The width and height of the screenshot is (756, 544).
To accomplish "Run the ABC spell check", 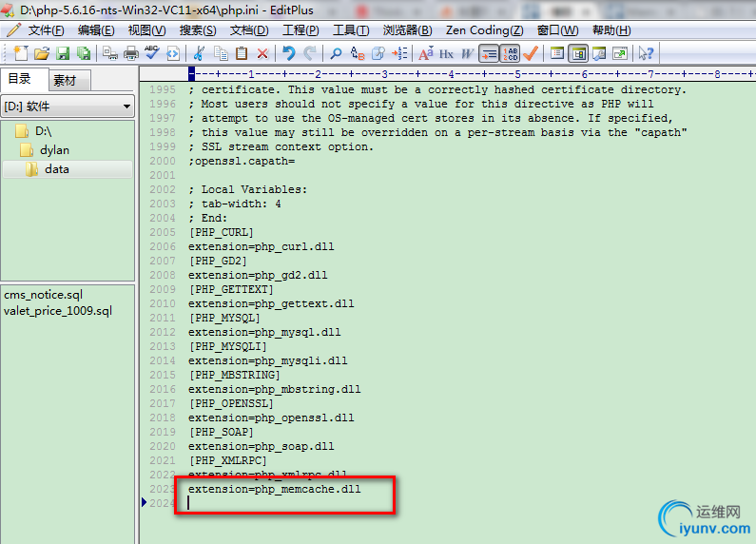I will [x=152, y=53].
